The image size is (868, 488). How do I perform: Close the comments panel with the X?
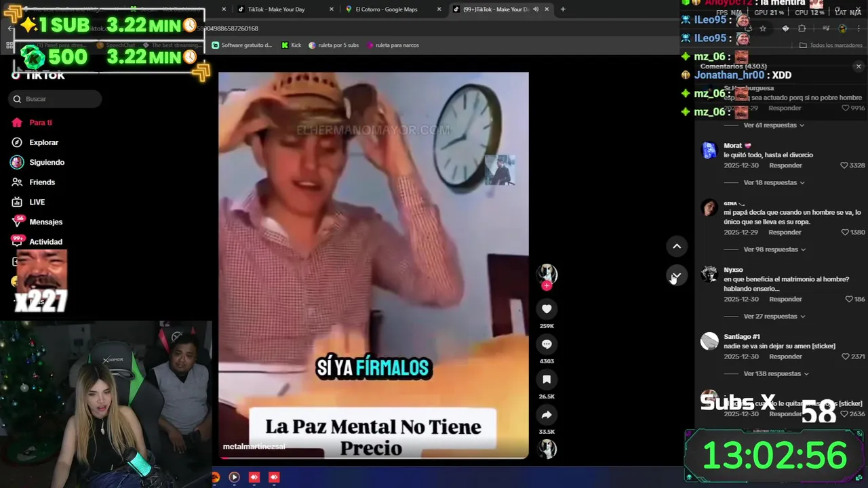pyautogui.click(x=859, y=66)
